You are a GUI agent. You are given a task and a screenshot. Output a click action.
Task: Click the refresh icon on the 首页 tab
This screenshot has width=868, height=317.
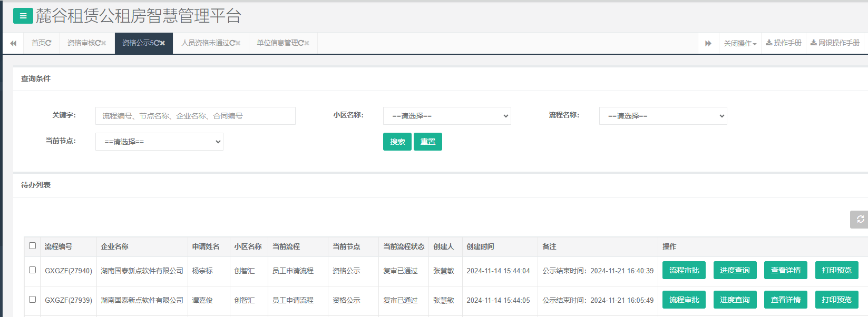pyautogui.click(x=48, y=43)
